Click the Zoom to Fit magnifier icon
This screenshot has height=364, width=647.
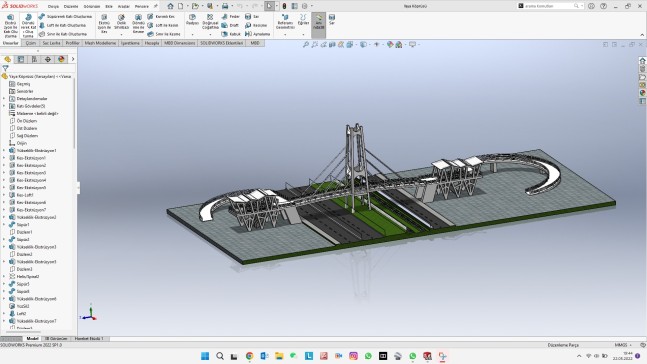[306, 45]
